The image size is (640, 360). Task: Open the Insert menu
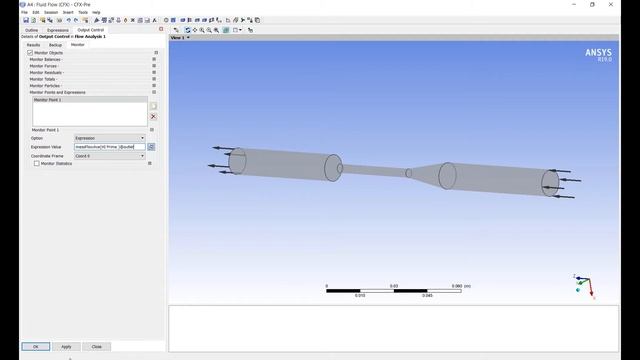point(68,12)
